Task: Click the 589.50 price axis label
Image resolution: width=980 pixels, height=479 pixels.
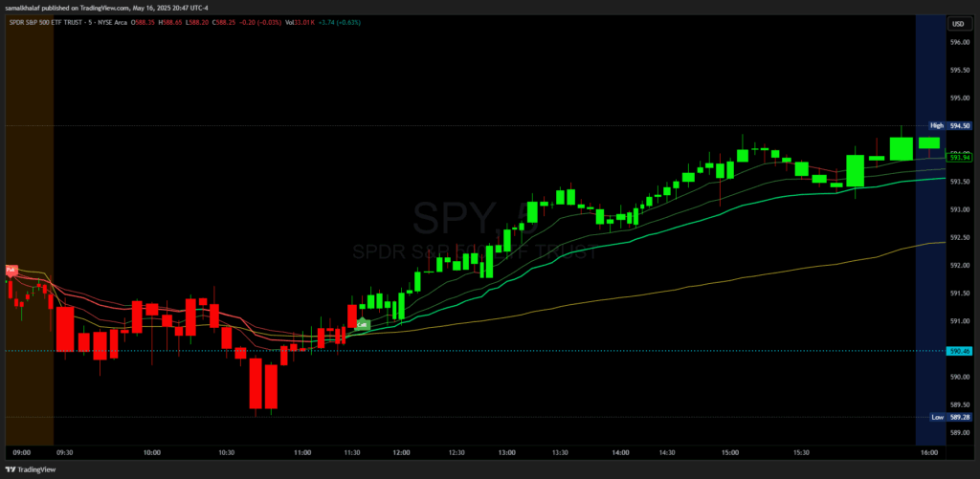Action: click(959, 405)
